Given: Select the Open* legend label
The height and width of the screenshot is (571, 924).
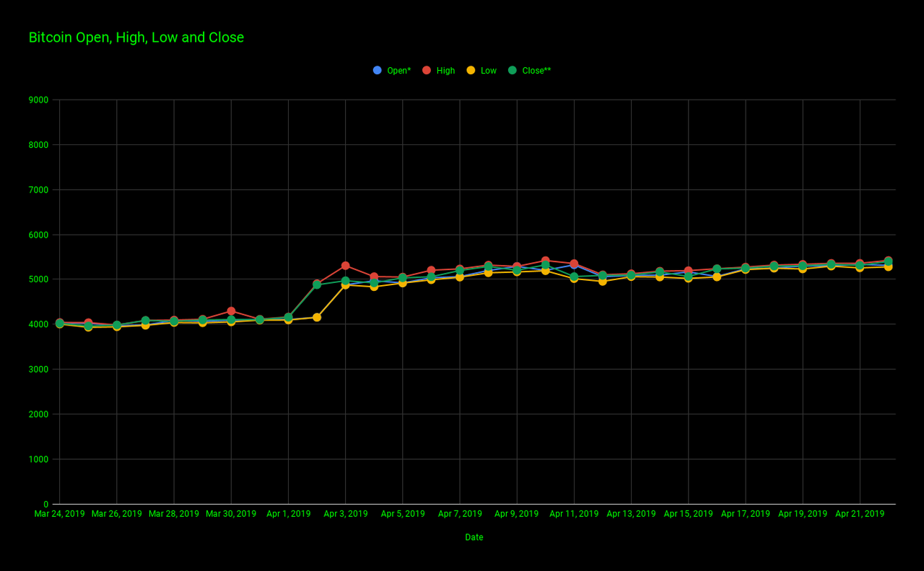Looking at the screenshot, I should coord(399,71).
